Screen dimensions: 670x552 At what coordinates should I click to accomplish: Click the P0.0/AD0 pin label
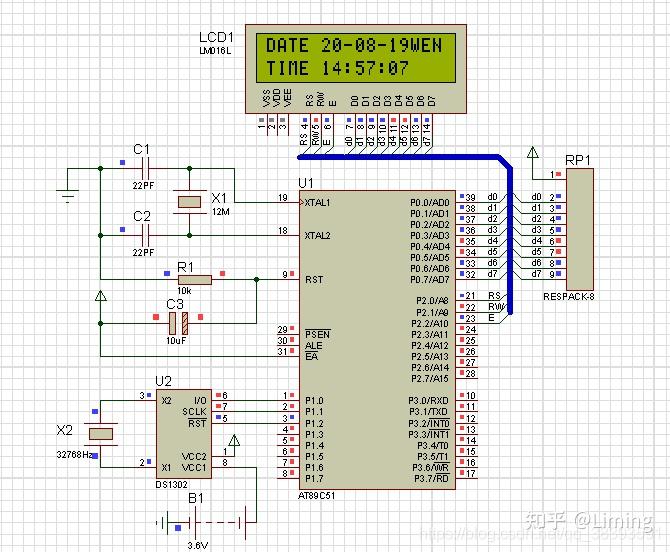430,203
